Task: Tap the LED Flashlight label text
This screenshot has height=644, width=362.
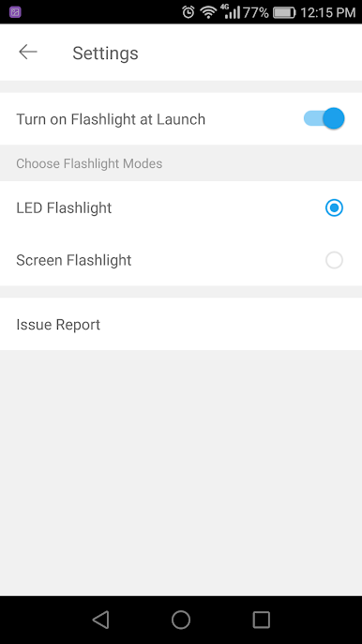Action: (64, 207)
